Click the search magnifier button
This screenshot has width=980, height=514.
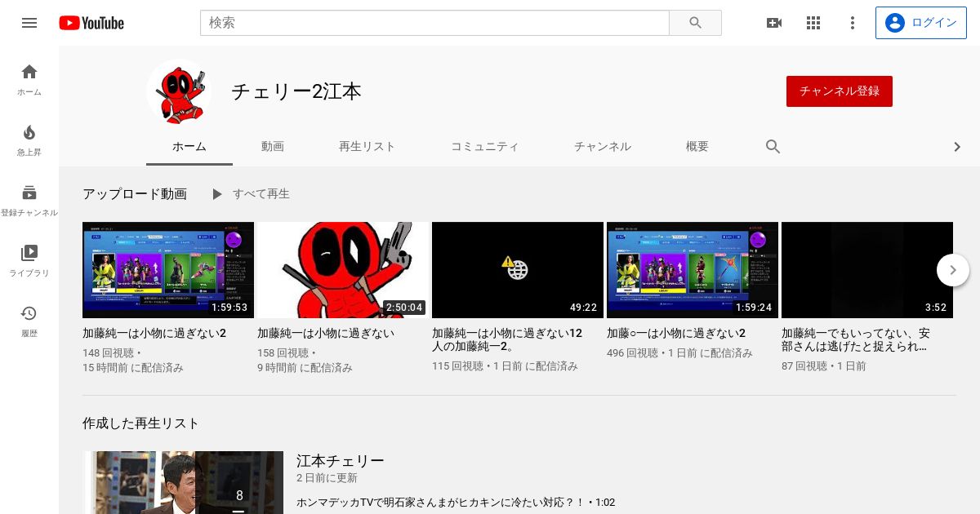pyautogui.click(x=695, y=23)
